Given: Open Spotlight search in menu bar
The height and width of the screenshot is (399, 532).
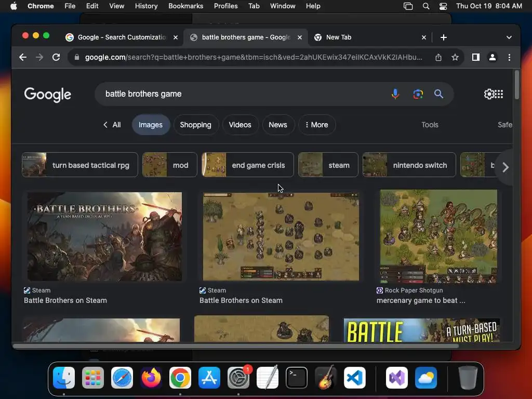Looking at the screenshot, I should point(426,6).
